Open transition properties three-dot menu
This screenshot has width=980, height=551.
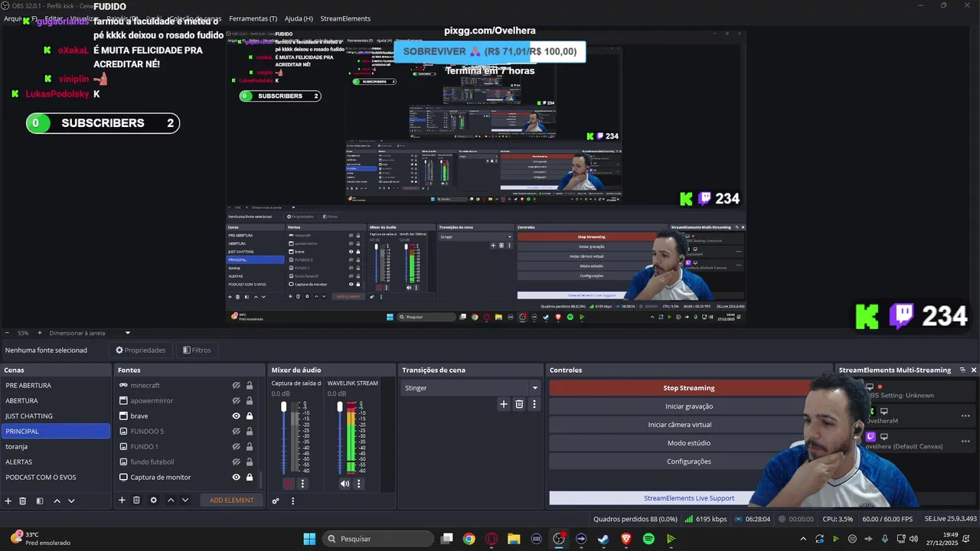pos(534,404)
